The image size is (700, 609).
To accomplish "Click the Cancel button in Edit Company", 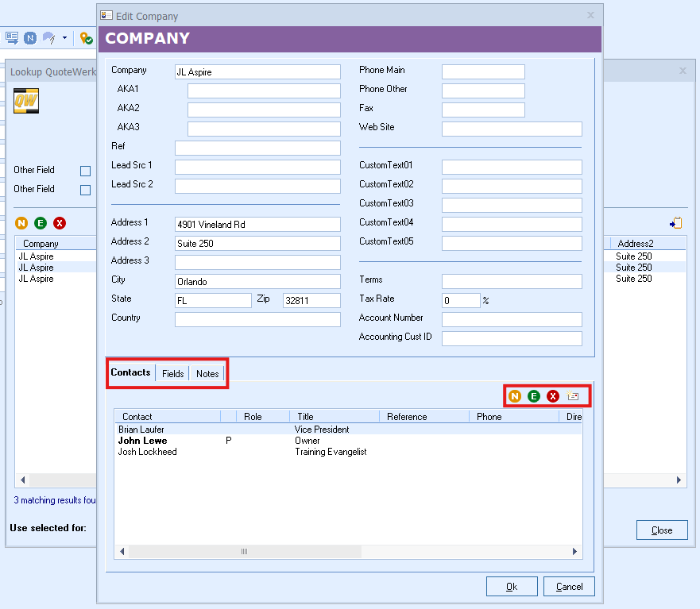I will [569, 587].
